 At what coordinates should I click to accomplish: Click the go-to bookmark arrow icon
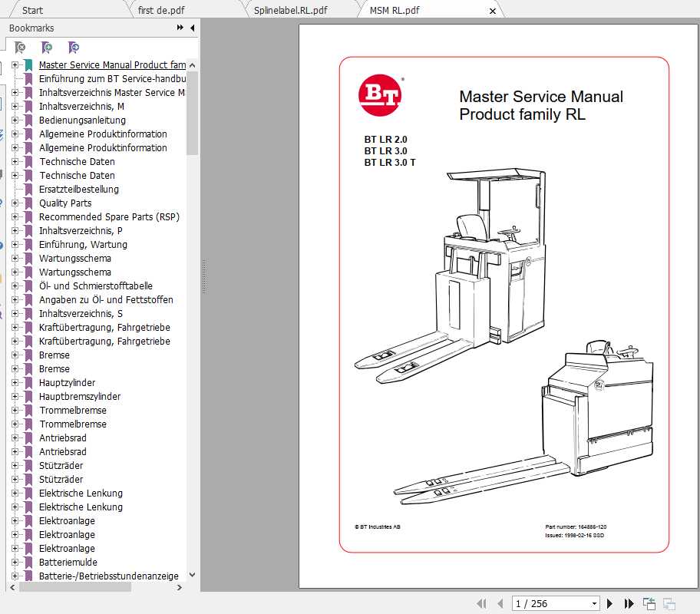(74, 47)
